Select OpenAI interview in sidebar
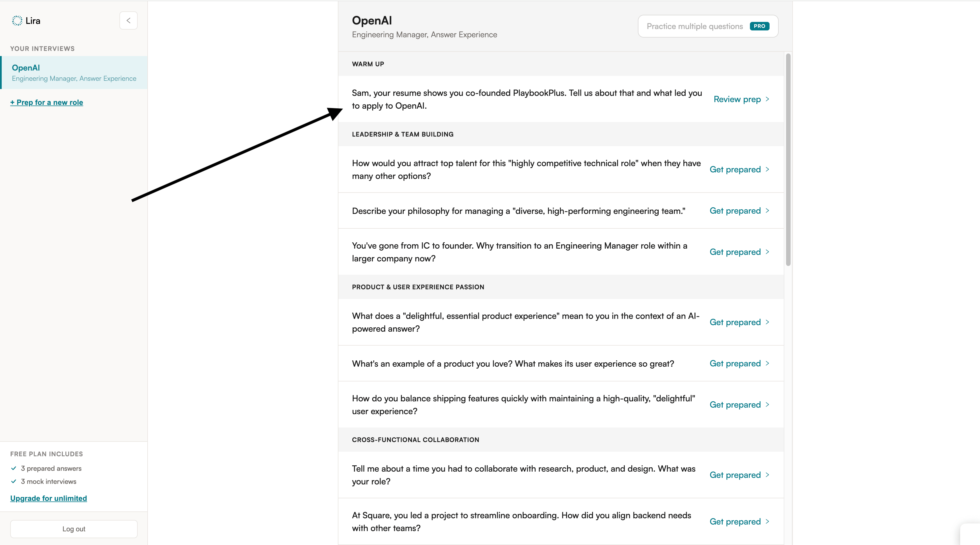The height and width of the screenshot is (545, 980). coord(74,73)
